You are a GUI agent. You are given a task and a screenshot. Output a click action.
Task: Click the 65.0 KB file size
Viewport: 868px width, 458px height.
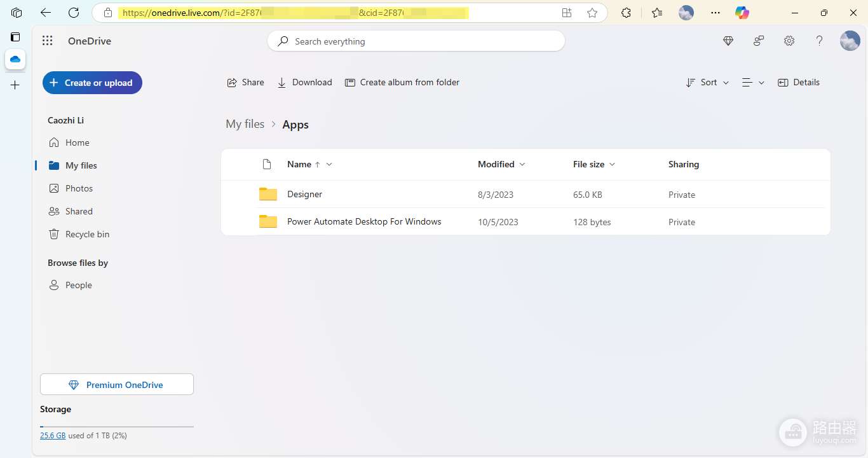tap(588, 195)
